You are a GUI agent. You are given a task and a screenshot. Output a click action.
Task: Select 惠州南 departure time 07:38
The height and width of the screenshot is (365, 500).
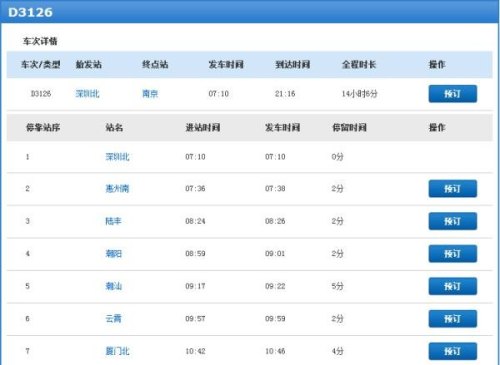pos(275,189)
